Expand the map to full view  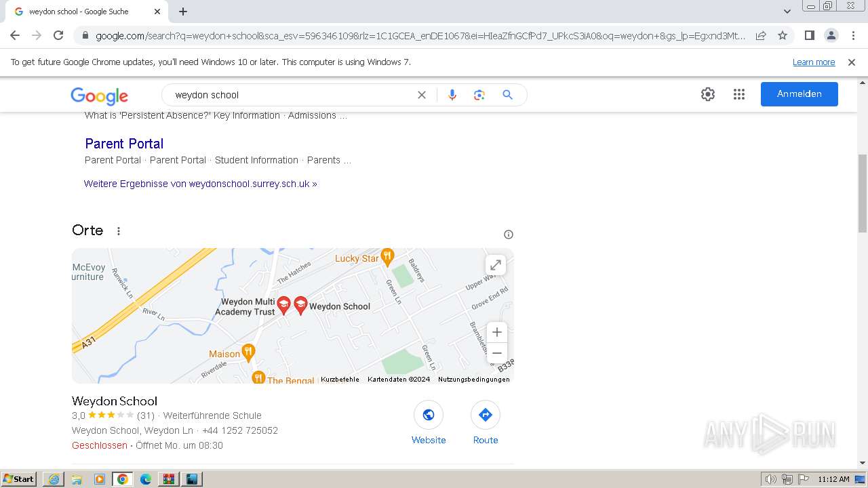[496, 265]
